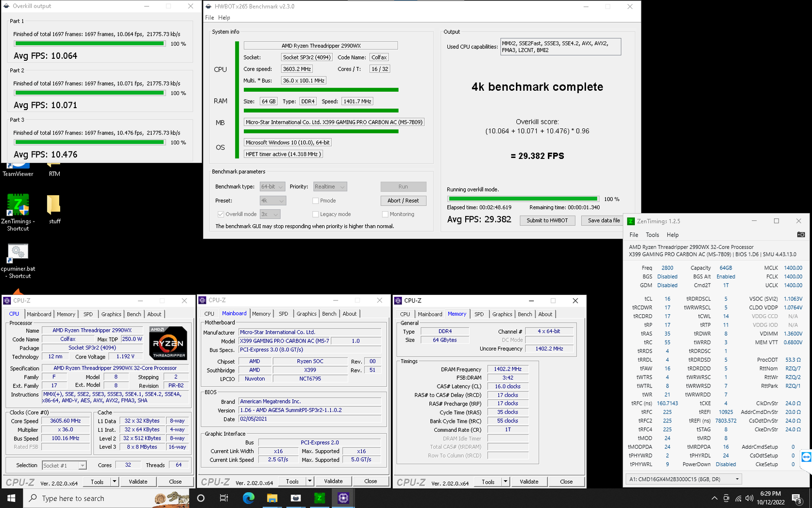The width and height of the screenshot is (812, 508).
Task: Open Graphics tab in Mainboard CPU-Z window
Action: click(x=306, y=314)
